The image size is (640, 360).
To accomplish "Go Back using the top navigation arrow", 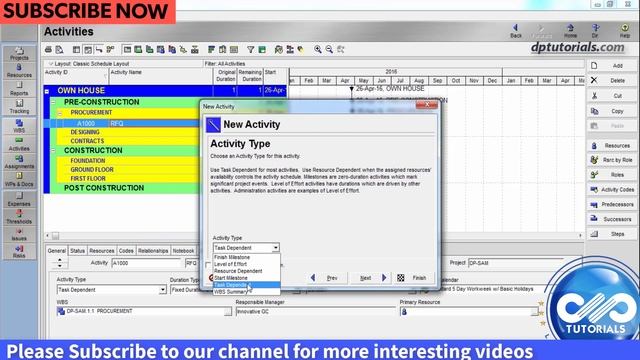I will (516, 31).
